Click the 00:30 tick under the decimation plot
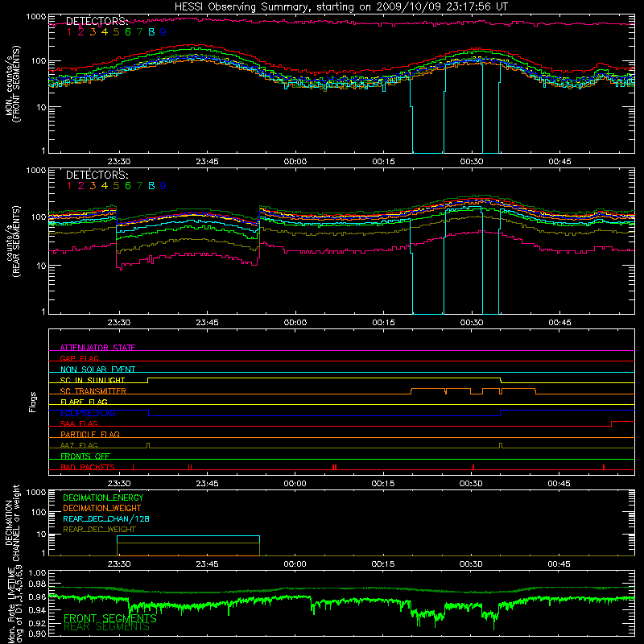 click(x=471, y=564)
